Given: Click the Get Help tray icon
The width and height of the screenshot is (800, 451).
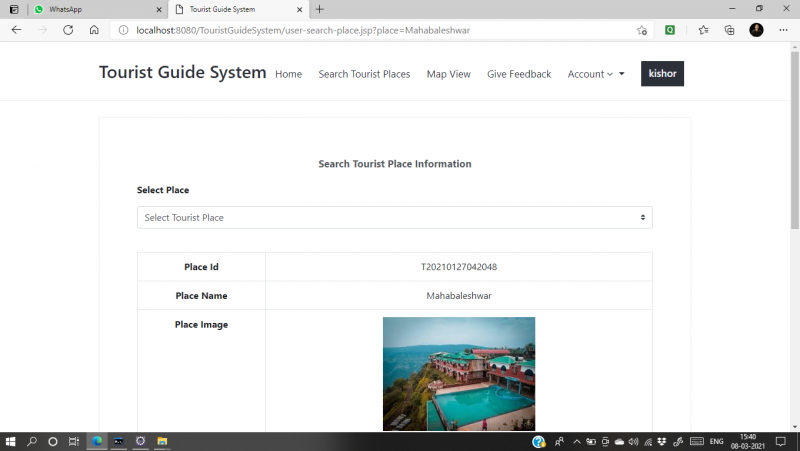Looking at the screenshot, I should 538,442.
